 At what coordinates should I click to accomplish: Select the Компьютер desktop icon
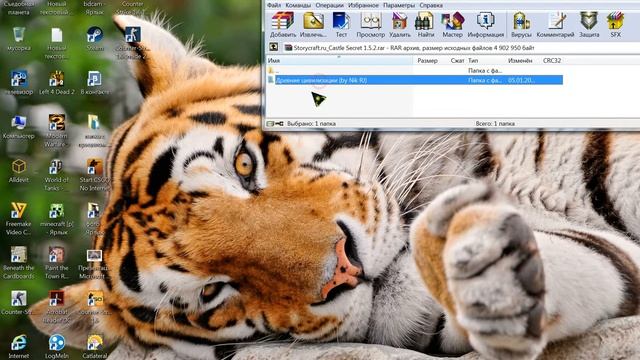coord(19,127)
